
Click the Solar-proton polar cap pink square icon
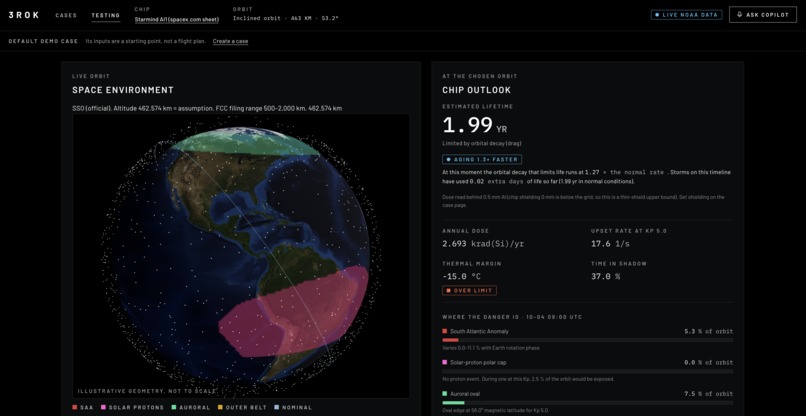[x=445, y=363]
